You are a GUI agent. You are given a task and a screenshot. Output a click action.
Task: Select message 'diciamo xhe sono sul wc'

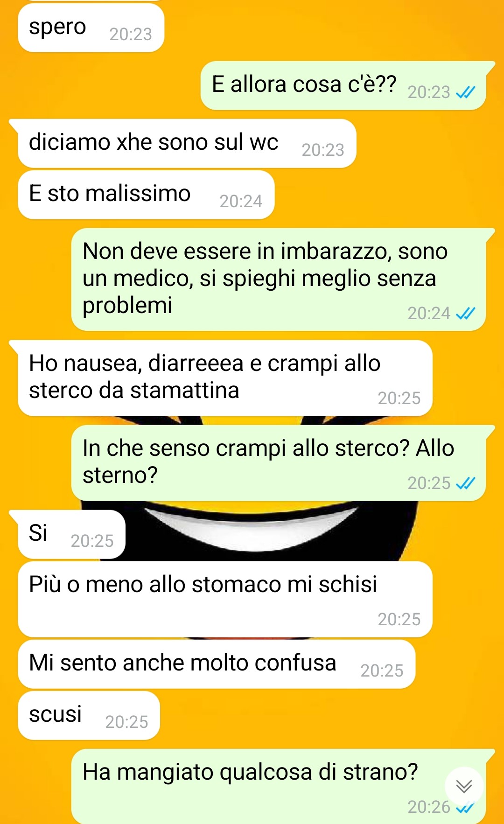(187, 143)
